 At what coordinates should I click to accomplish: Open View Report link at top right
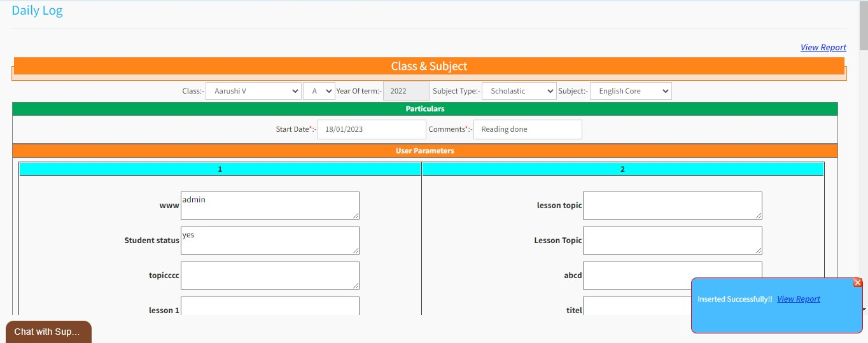[823, 47]
